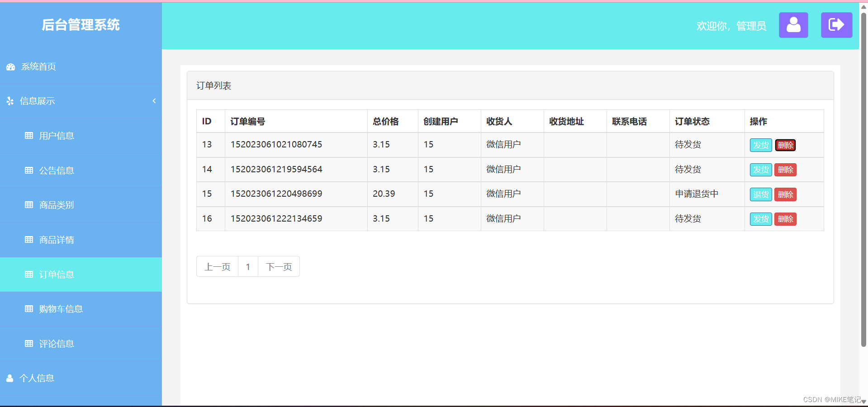Click the table icon beside 订单信息

pyautogui.click(x=29, y=274)
